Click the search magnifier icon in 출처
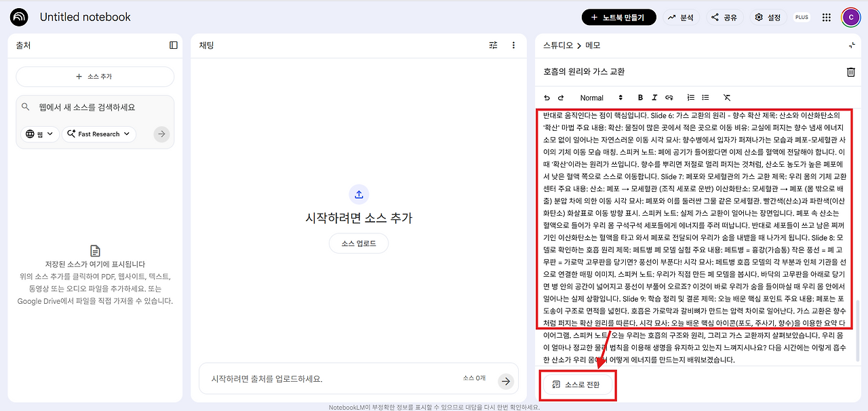This screenshot has height=411, width=868. coord(26,107)
